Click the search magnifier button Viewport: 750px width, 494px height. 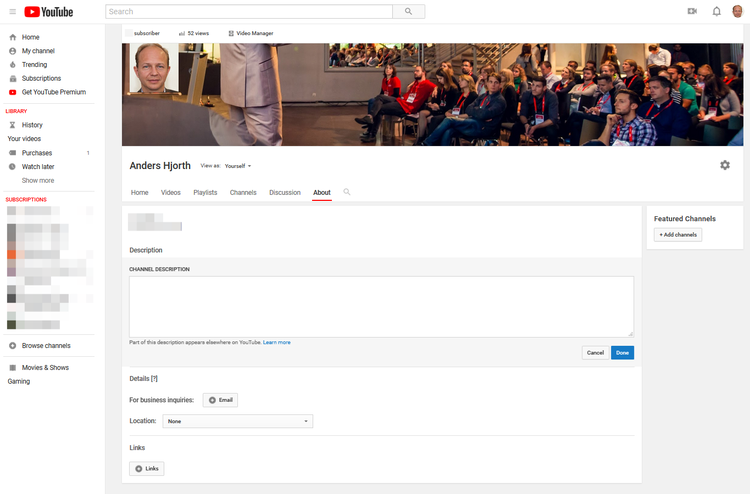[408, 11]
